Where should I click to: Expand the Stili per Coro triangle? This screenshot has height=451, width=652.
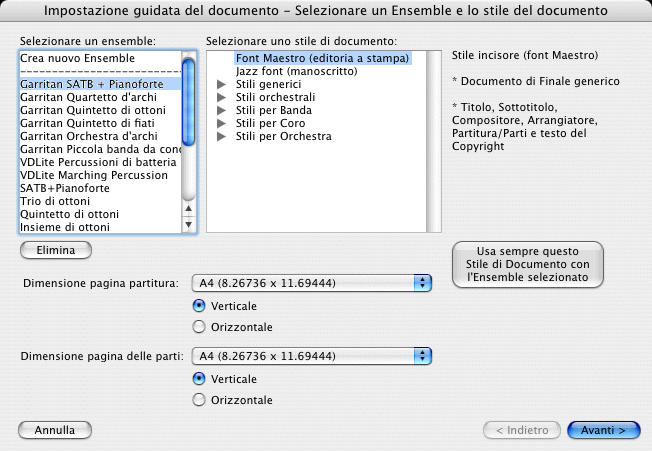(x=222, y=124)
